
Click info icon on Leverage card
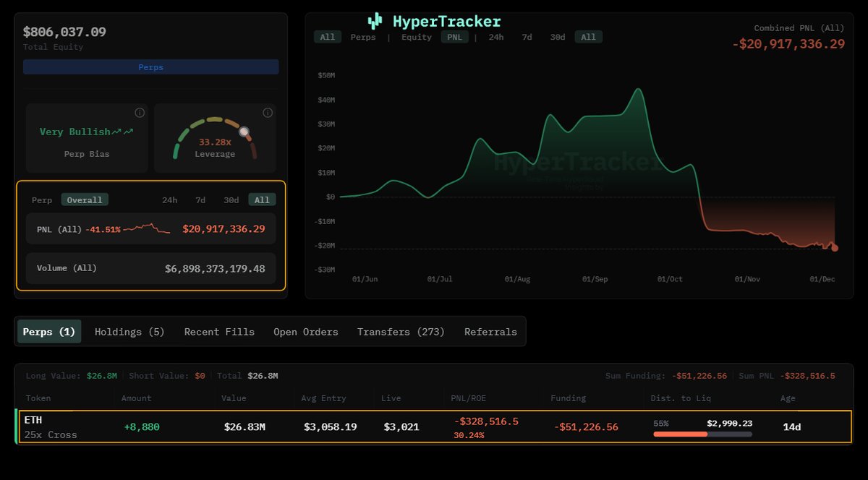(x=268, y=113)
